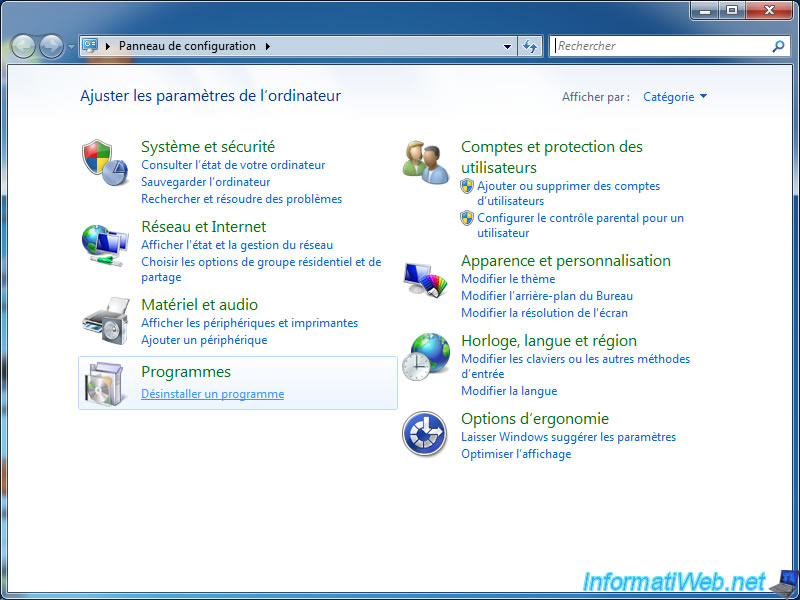Minimize the Panneau de configuration window
This screenshot has height=600, width=800.
point(705,10)
